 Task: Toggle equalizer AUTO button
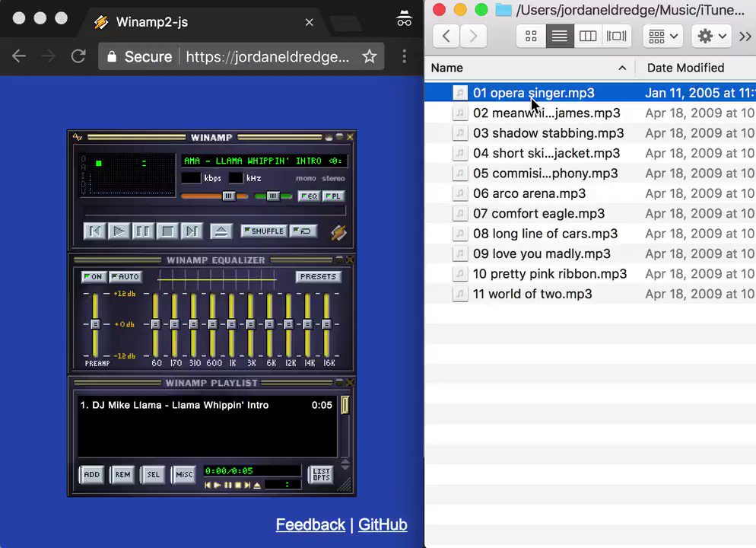(125, 277)
